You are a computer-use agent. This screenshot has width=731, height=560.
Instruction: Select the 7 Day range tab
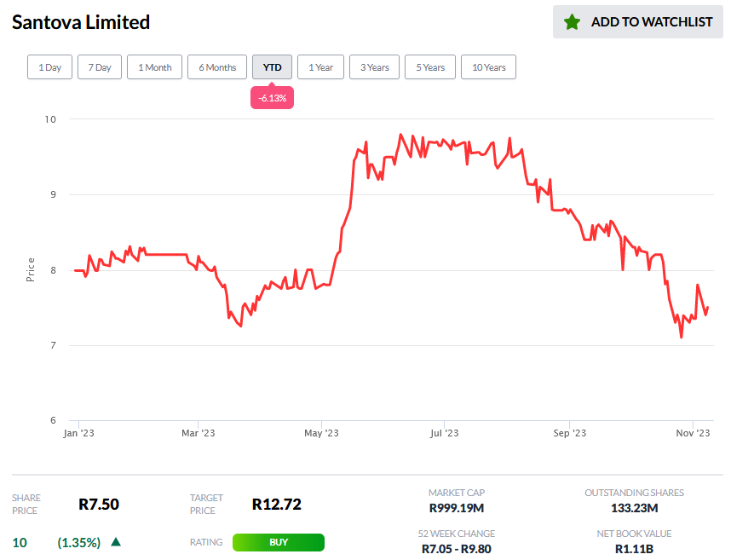click(x=100, y=67)
